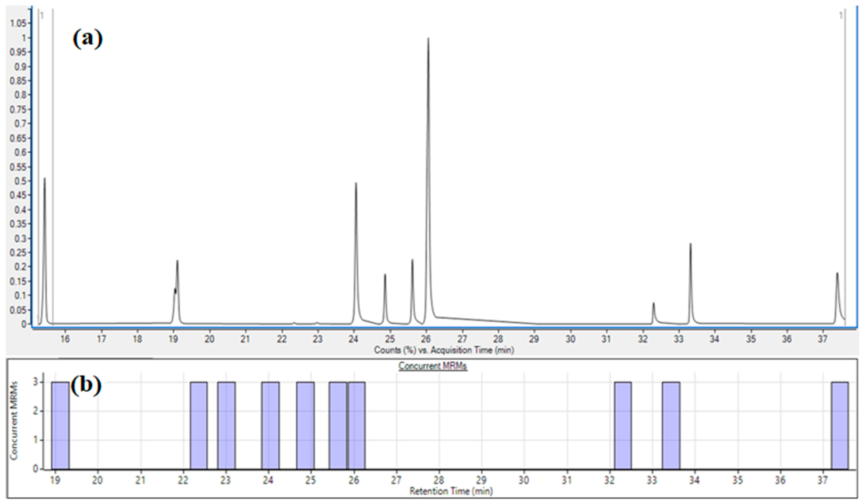Click the Retention Time (min) axis label

451,491
